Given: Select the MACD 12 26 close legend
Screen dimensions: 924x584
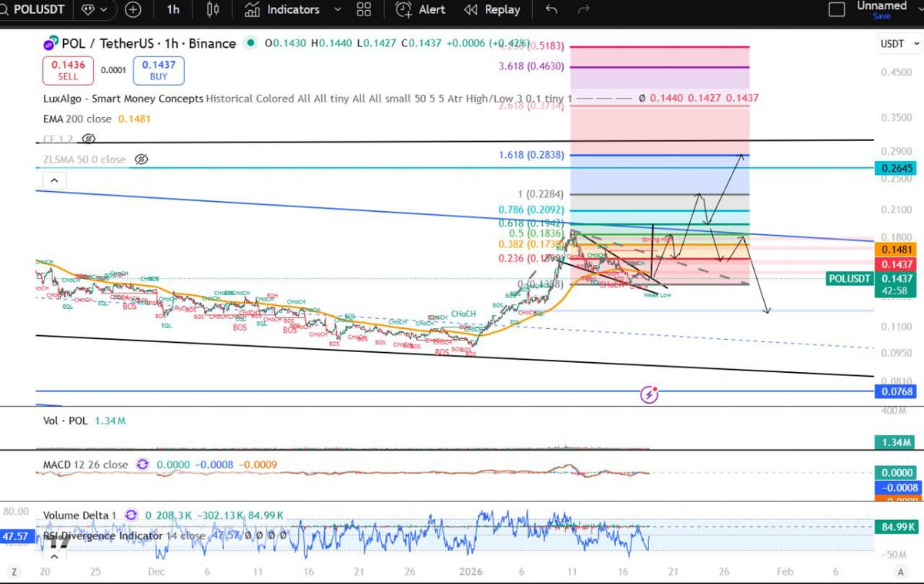Looking at the screenshot, I should (x=85, y=465).
